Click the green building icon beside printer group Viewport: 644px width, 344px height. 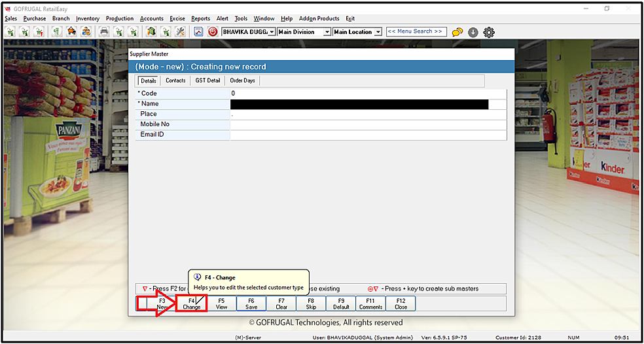click(x=152, y=31)
